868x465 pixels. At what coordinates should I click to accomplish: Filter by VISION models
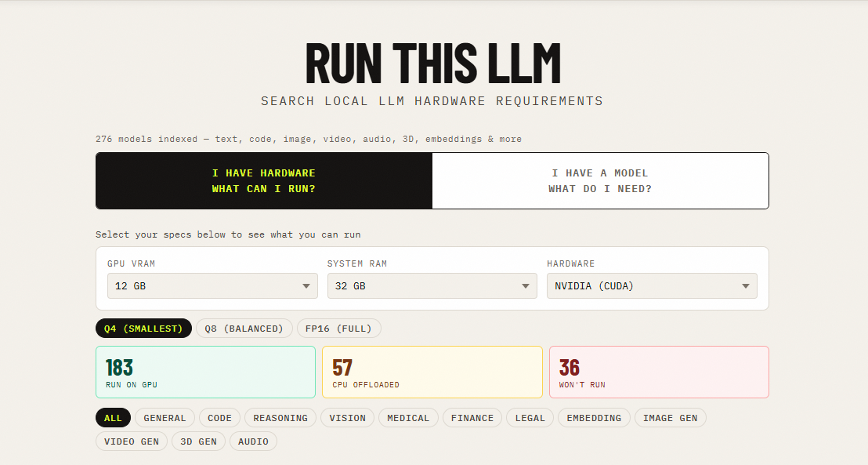click(x=347, y=417)
